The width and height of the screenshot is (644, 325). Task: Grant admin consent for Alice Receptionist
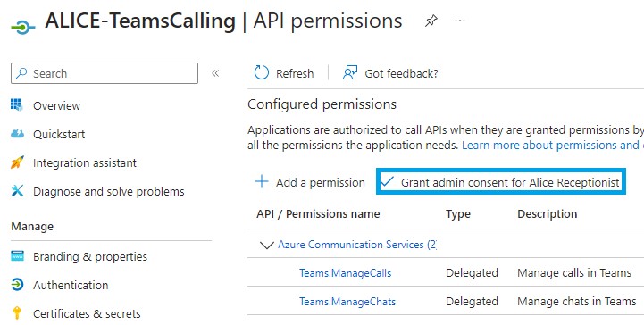[501, 182]
